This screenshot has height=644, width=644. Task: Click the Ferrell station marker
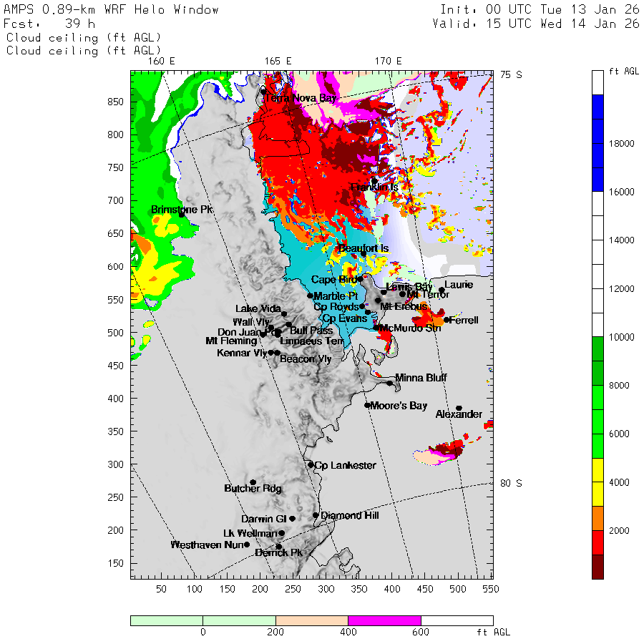pos(446,320)
